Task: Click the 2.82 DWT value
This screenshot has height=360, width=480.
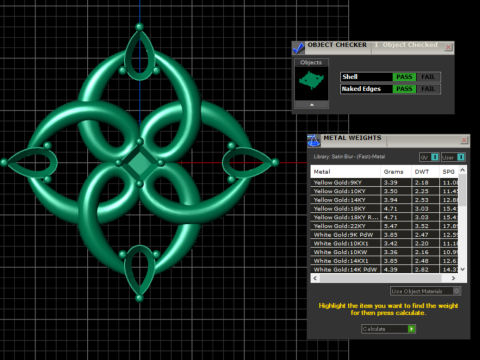Action: click(421, 270)
